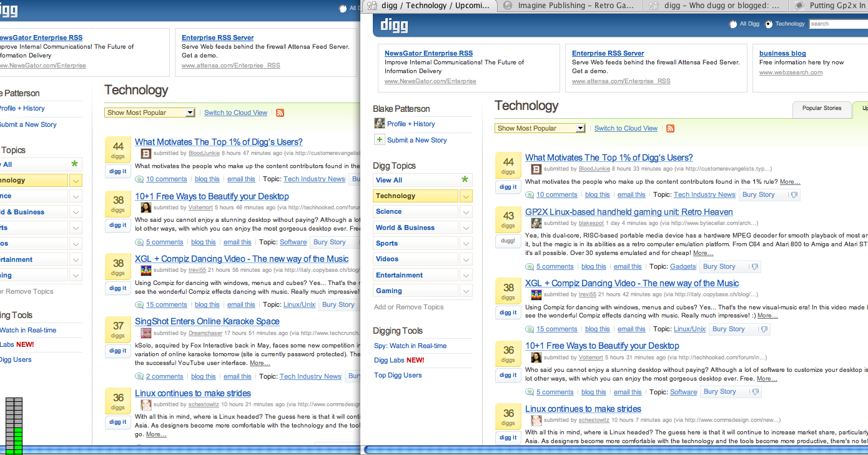The image size is (868, 455).
Task: Open 'Show Most Popular' dropdown in left window
Action: [x=150, y=112]
